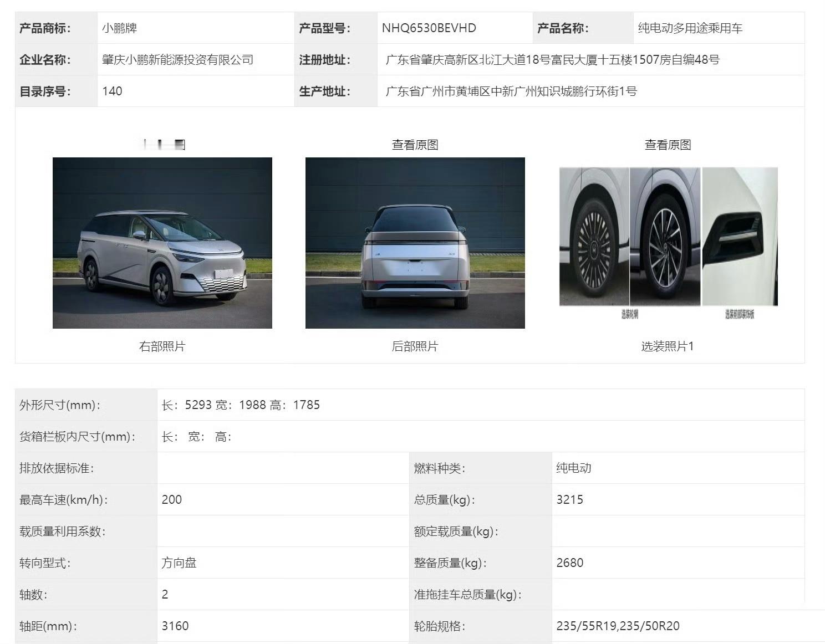Select catalog number 140
Image resolution: width=825 pixels, height=644 pixels.
pos(113,91)
